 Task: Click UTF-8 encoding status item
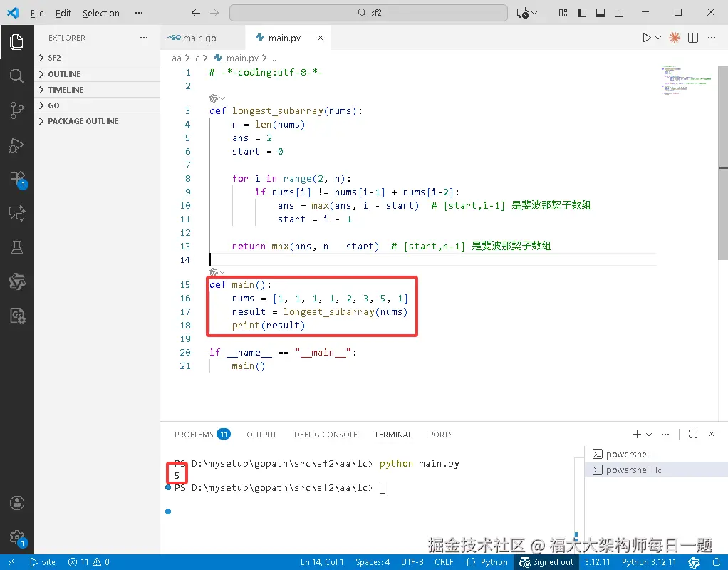pyautogui.click(x=412, y=562)
